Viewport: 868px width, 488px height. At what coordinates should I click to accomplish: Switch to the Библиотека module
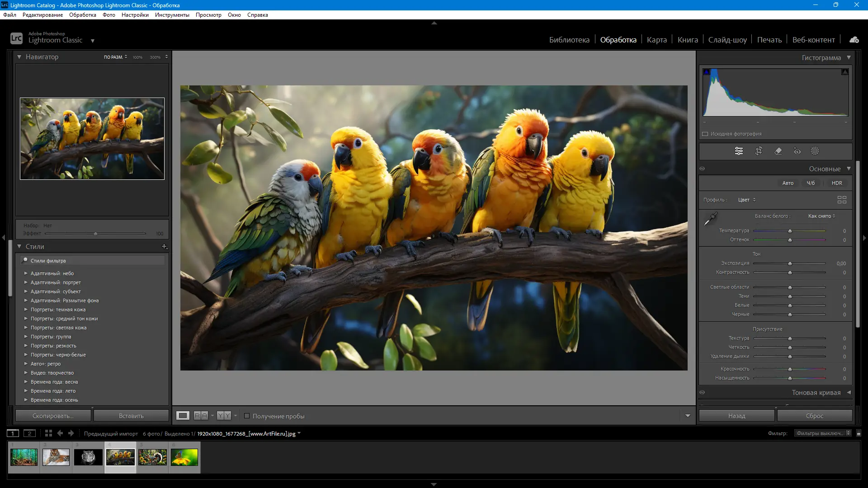point(569,40)
